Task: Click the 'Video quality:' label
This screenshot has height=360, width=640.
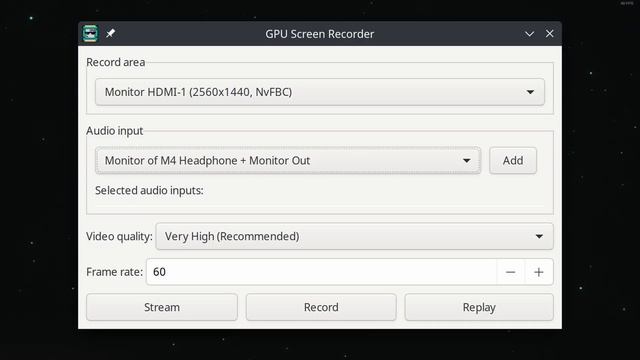Action: click(x=119, y=236)
